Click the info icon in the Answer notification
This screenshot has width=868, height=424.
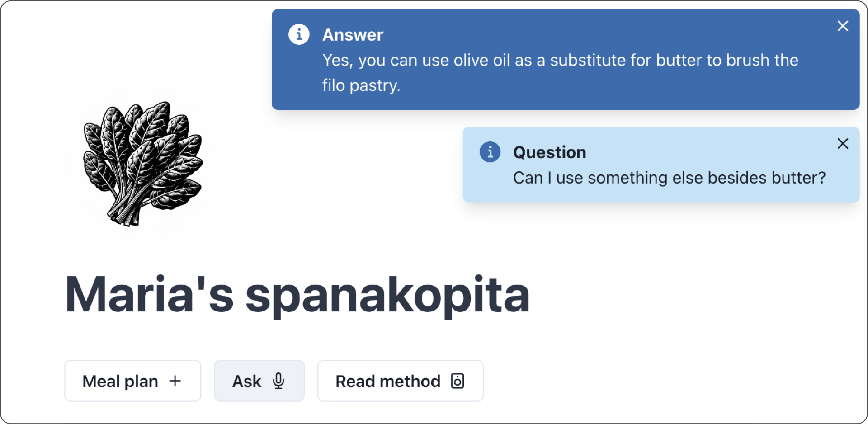(x=299, y=34)
